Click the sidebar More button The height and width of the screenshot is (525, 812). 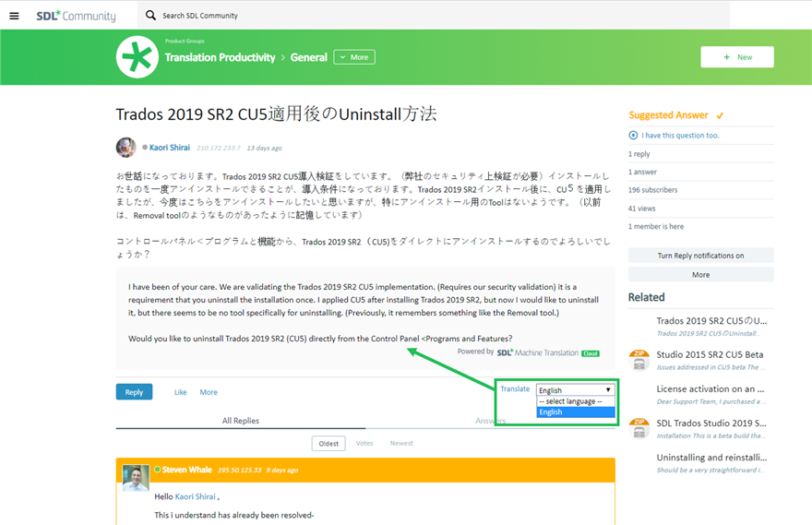(700, 274)
